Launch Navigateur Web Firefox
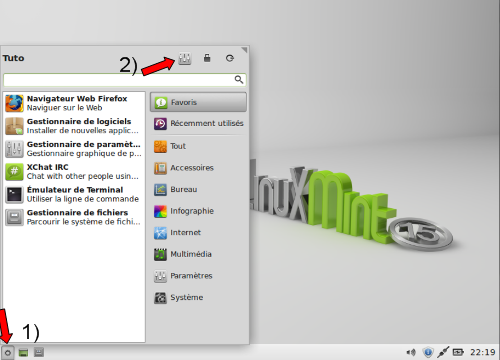This screenshot has width=500, height=360. (x=74, y=103)
